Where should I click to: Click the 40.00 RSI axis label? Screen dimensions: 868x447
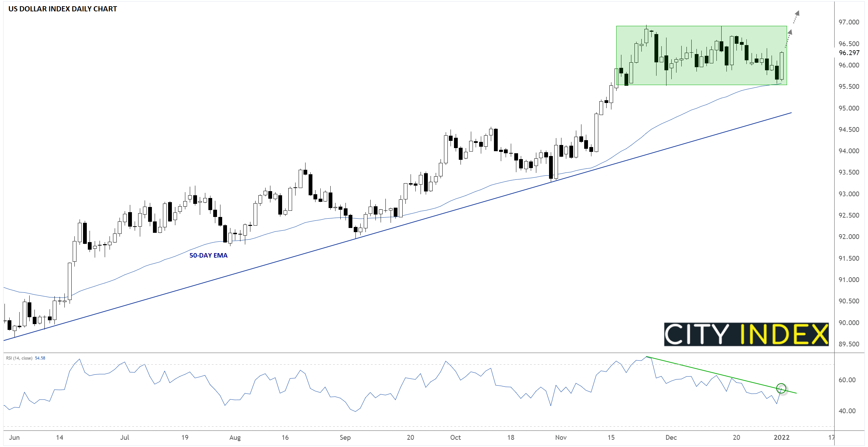[x=847, y=411]
